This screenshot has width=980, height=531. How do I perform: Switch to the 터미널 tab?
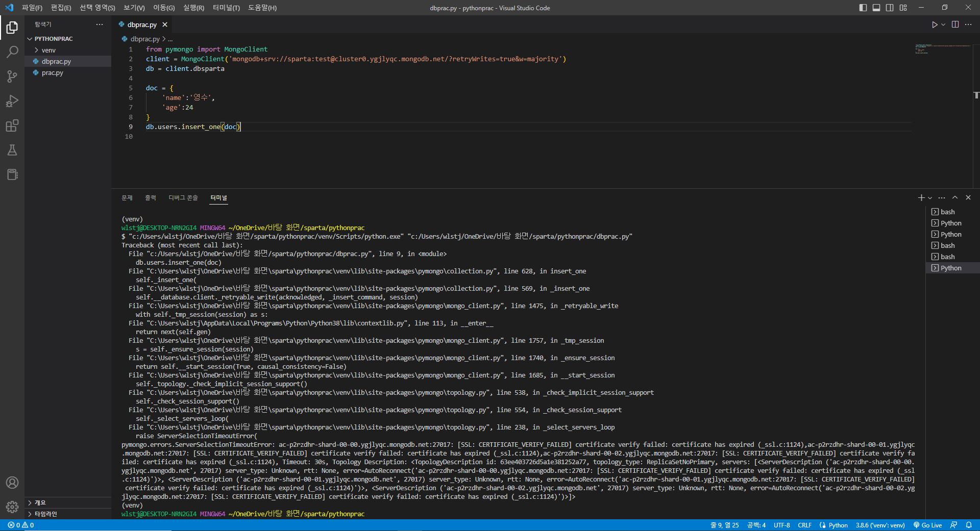click(219, 197)
